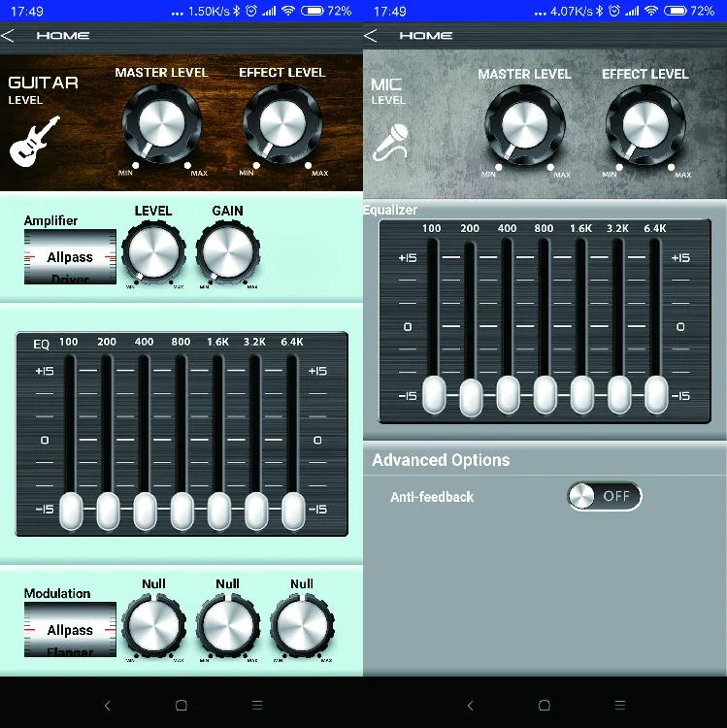The image size is (727, 728).
Task: Click the microphone icon
Action: [x=391, y=142]
